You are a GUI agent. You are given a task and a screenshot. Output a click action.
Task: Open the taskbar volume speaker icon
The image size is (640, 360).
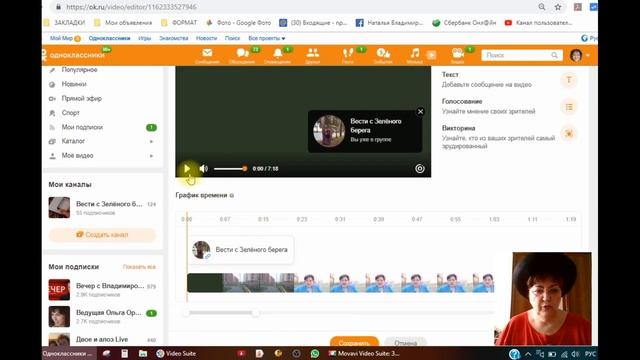[x=576, y=354]
